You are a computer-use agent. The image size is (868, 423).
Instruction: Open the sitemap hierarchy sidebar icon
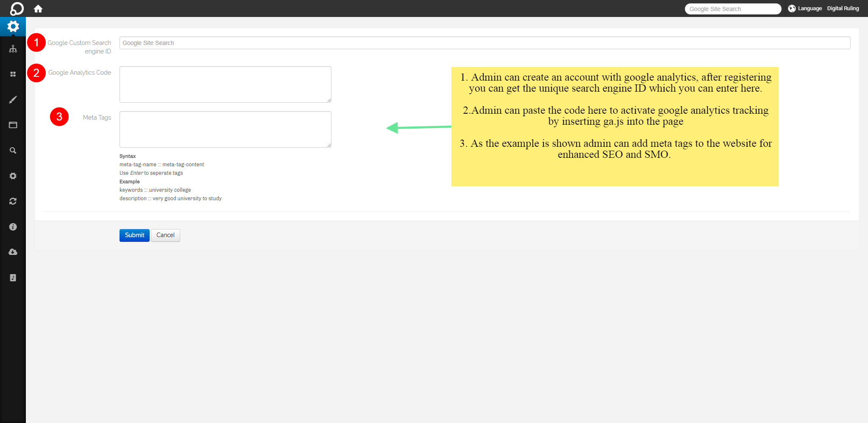[13, 49]
